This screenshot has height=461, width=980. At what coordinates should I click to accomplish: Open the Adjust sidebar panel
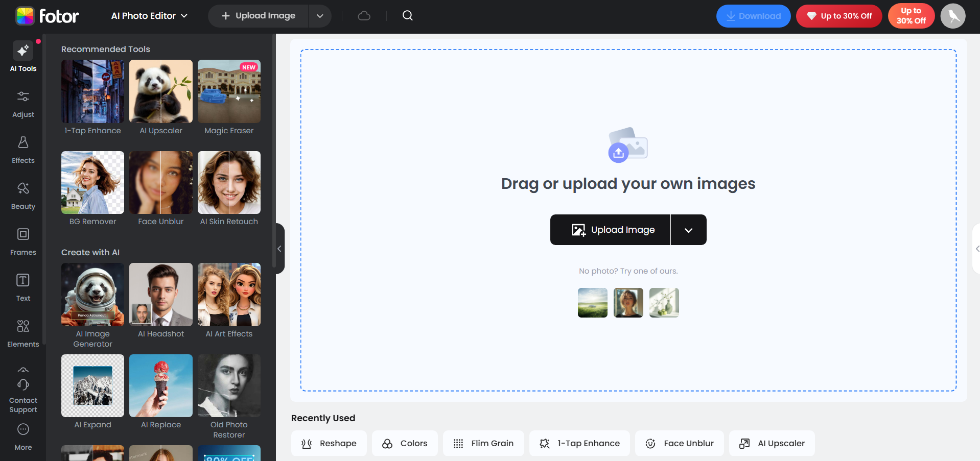click(23, 104)
